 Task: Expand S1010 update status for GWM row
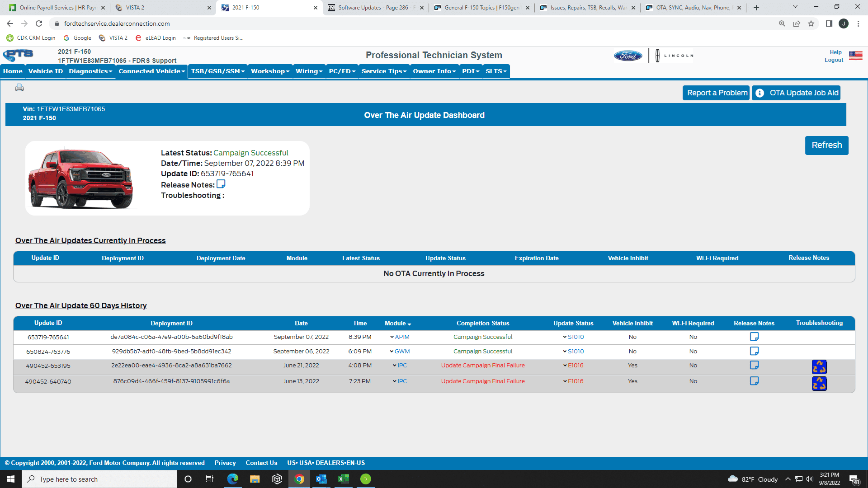point(565,352)
